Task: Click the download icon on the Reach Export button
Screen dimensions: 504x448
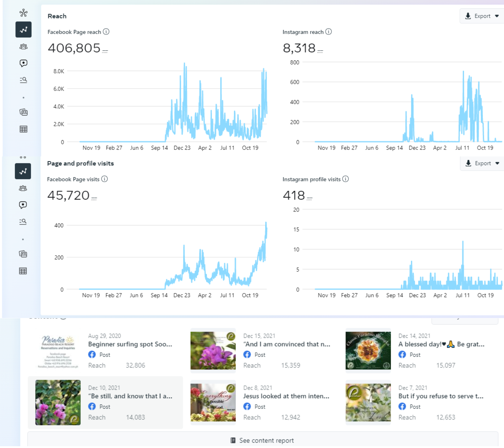Action: point(468,16)
